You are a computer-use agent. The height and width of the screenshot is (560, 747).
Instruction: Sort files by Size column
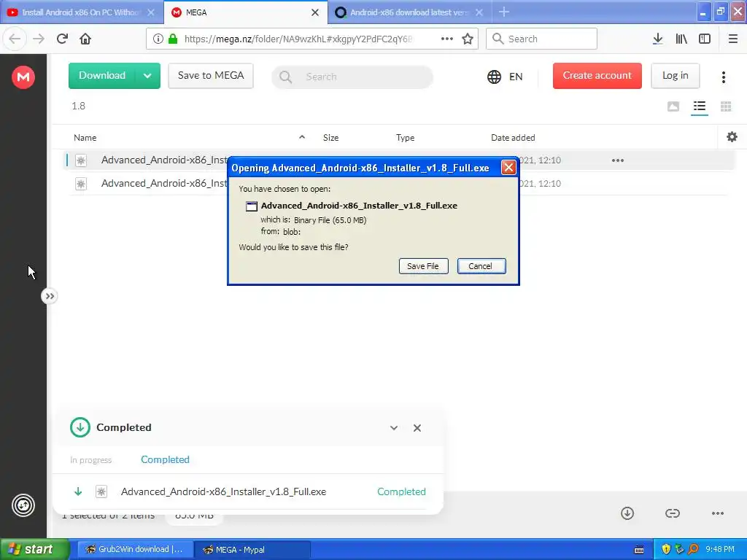pyautogui.click(x=330, y=138)
